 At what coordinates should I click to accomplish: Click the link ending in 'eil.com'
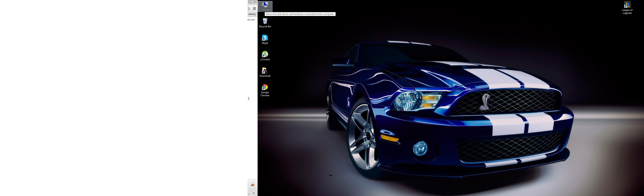[x=251, y=20]
